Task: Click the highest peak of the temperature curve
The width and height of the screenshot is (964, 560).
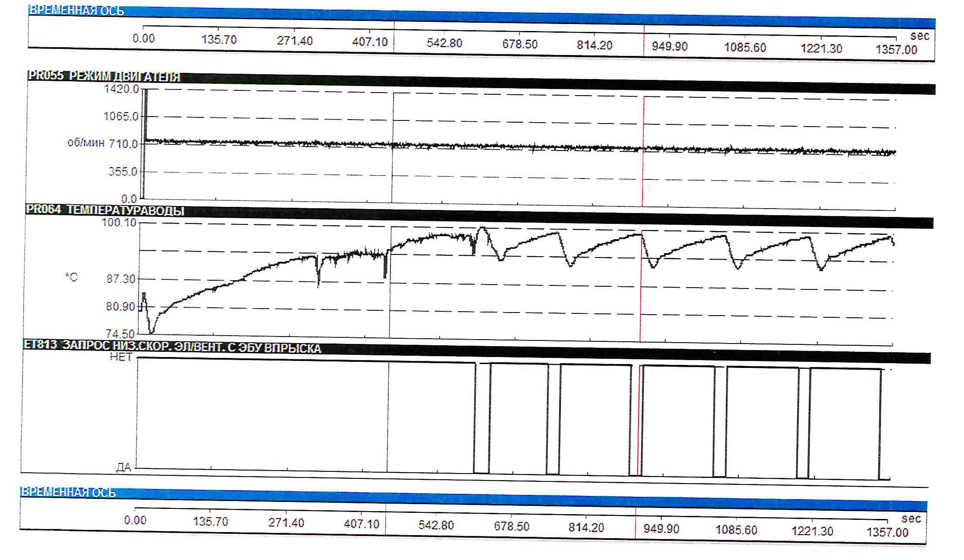Action: tap(482, 228)
